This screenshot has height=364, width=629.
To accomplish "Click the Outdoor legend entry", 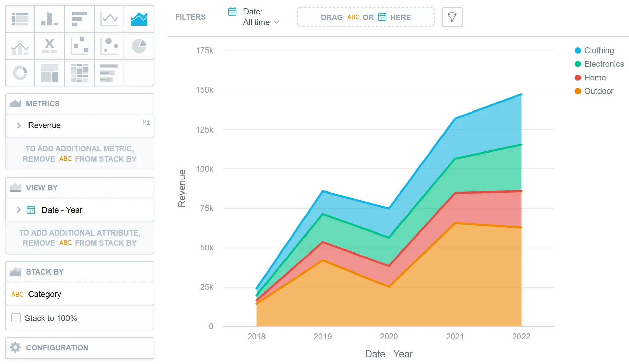I will tap(598, 91).
